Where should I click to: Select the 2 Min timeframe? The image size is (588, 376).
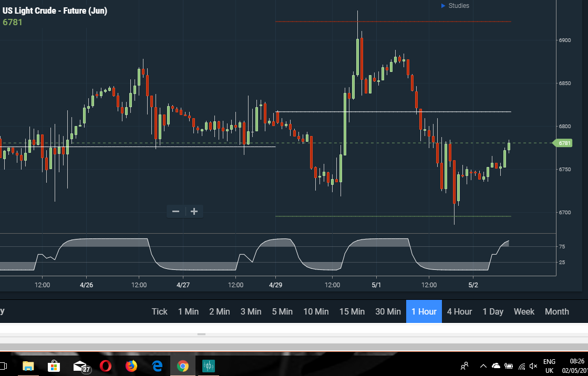coord(219,311)
